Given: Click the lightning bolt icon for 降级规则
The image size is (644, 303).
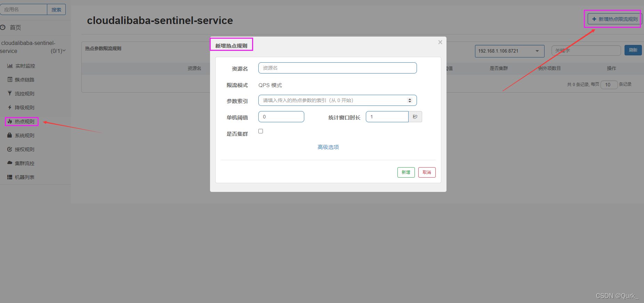Looking at the screenshot, I should point(10,108).
